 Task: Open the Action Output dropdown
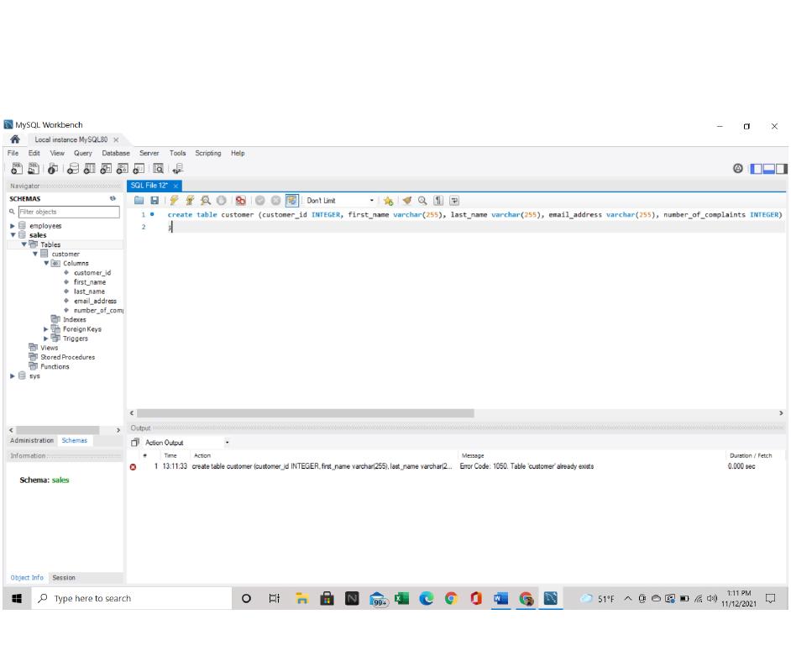(186, 443)
